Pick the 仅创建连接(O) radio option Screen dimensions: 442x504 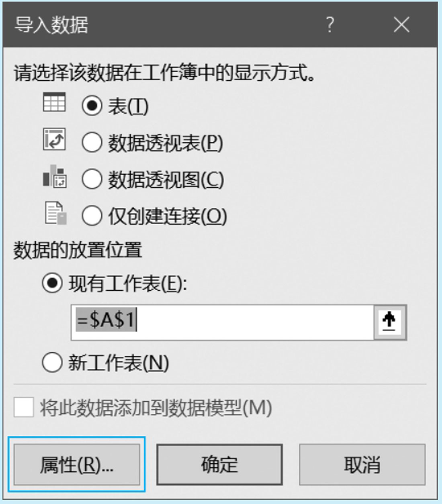tap(92, 216)
